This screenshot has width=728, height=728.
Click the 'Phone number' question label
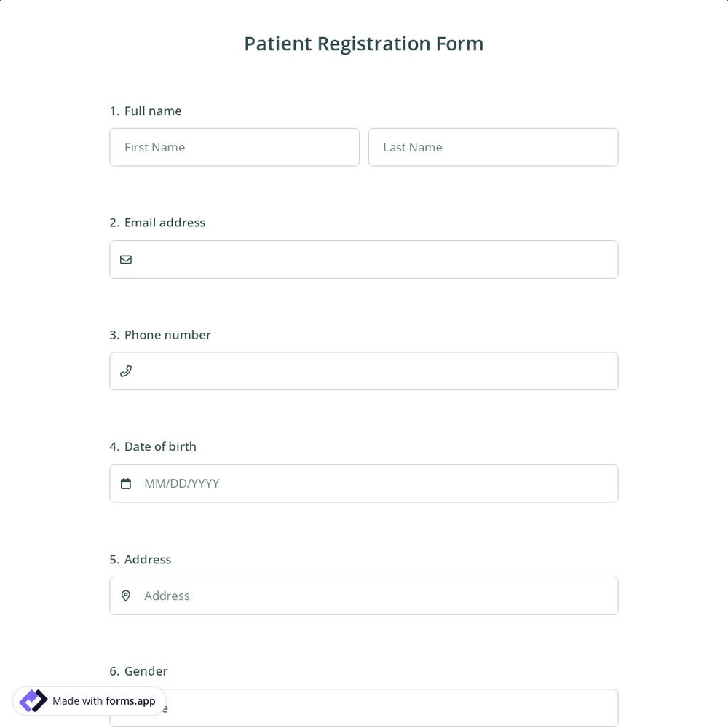click(x=167, y=334)
